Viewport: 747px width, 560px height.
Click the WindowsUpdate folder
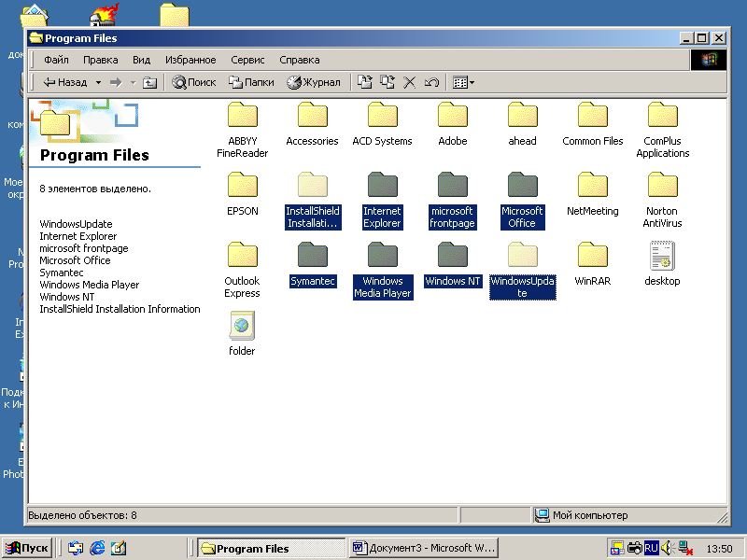coord(522,270)
